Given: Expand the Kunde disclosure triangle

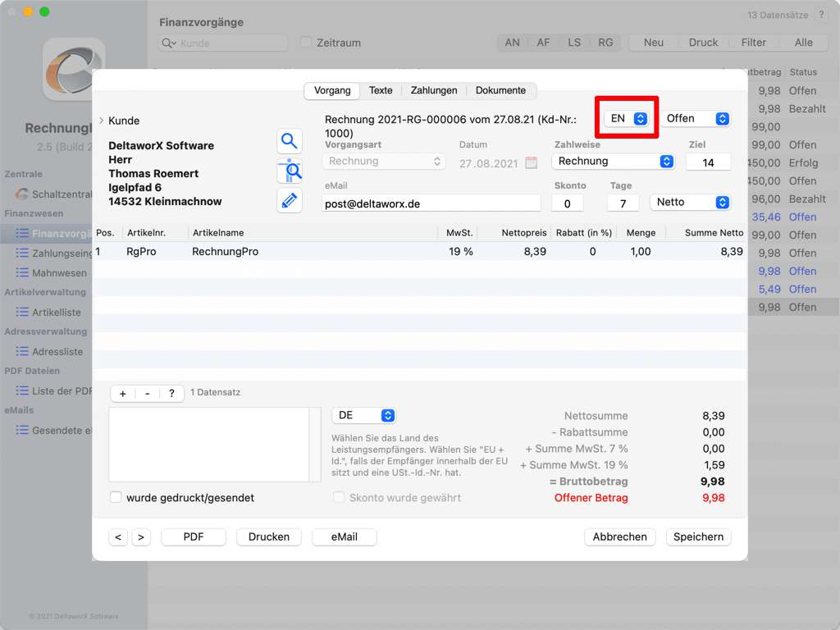Looking at the screenshot, I should (x=101, y=121).
